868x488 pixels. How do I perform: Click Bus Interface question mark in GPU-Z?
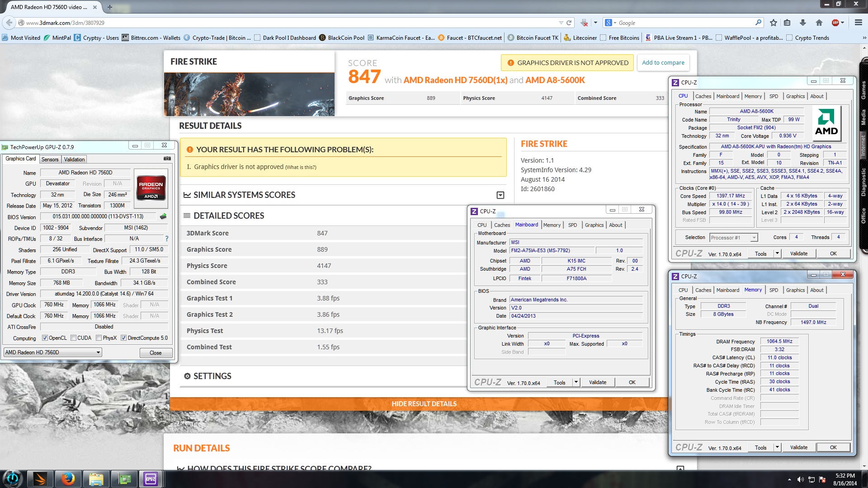point(166,239)
